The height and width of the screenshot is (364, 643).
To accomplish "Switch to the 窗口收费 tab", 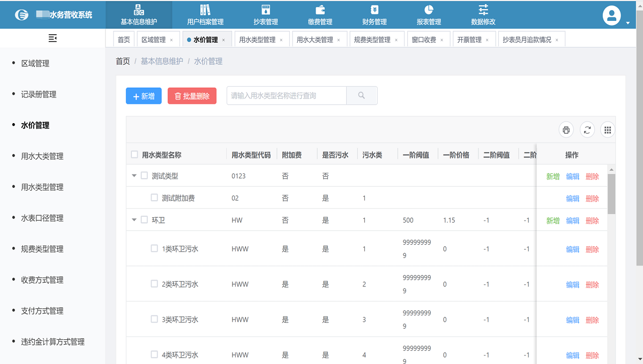I will coord(425,39).
